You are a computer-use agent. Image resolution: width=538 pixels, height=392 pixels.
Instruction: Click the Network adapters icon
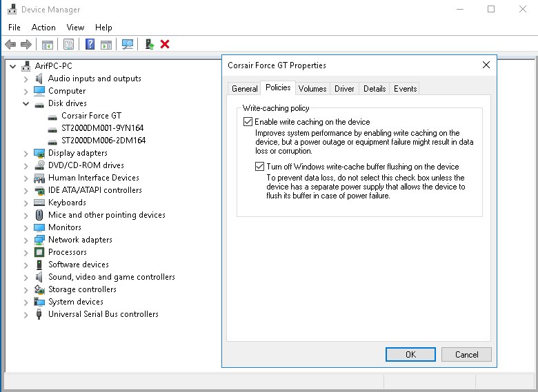(39, 240)
